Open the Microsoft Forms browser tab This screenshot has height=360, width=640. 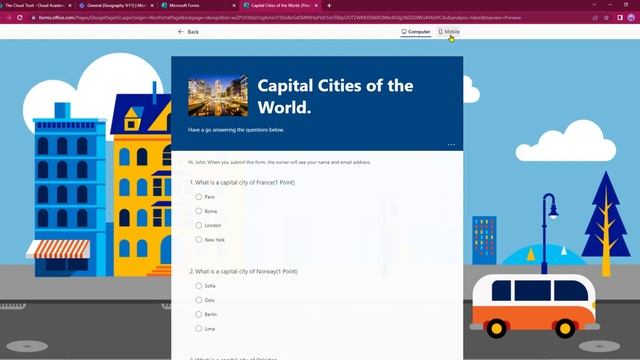198,6
